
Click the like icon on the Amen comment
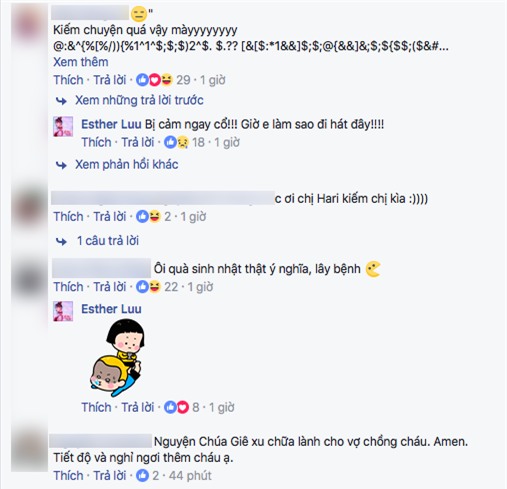(142, 475)
